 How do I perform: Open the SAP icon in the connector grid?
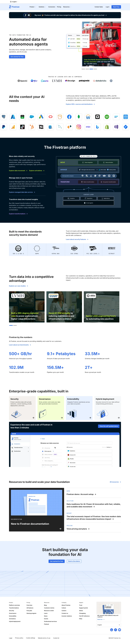[x=116, y=117]
